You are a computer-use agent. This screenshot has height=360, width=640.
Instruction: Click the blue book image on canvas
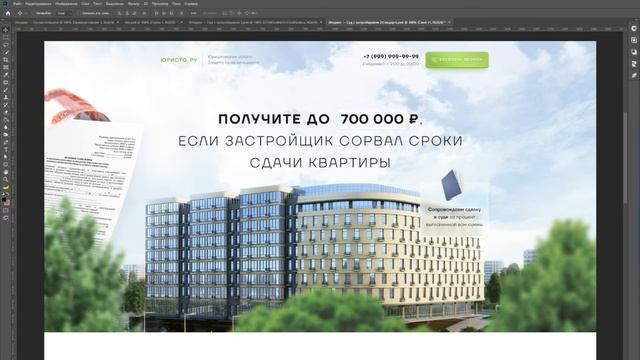451,184
